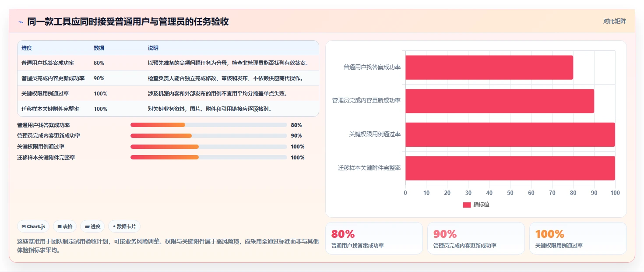The image size is (644, 272).
Task: Click the main title 同一款工具应同时接受
Action: (x=128, y=21)
